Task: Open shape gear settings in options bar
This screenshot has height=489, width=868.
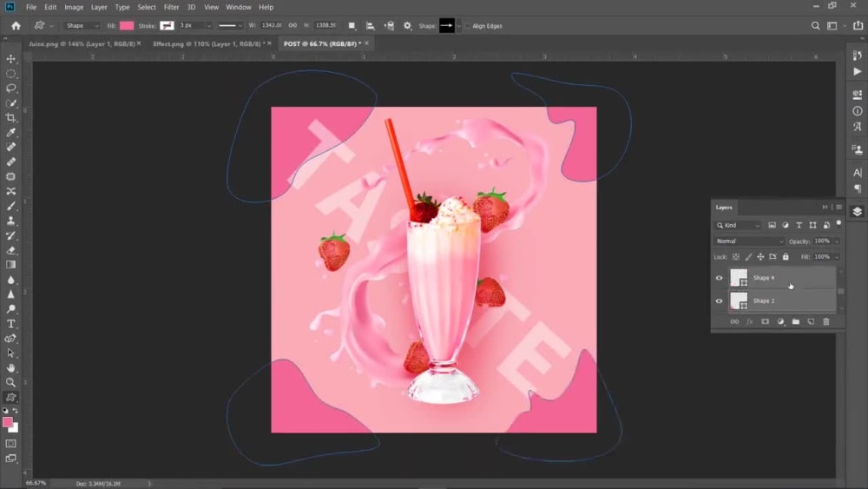Action: pyautogui.click(x=407, y=25)
